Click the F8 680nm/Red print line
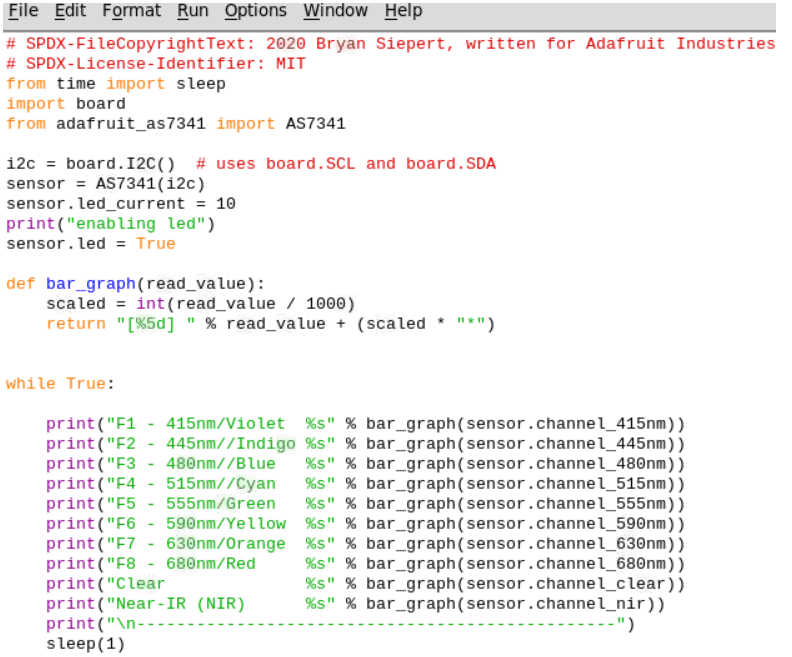The width and height of the screenshot is (792, 657). coord(365,564)
